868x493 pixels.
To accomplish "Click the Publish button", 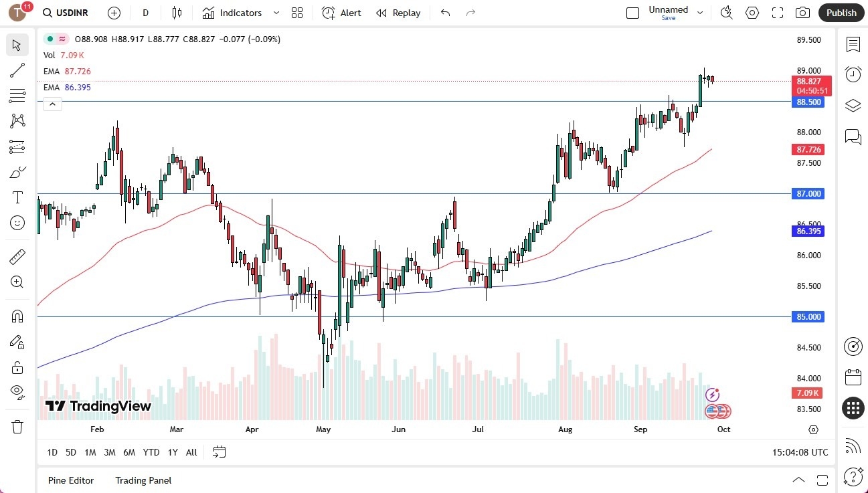I will pyautogui.click(x=841, y=12).
